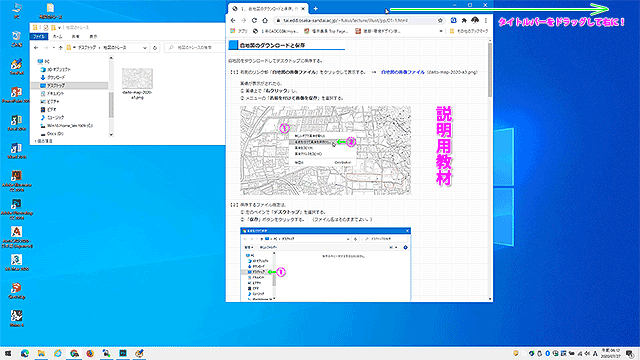Open the taskbar clock and date
The width and height of the screenshot is (640, 360).
[610, 353]
